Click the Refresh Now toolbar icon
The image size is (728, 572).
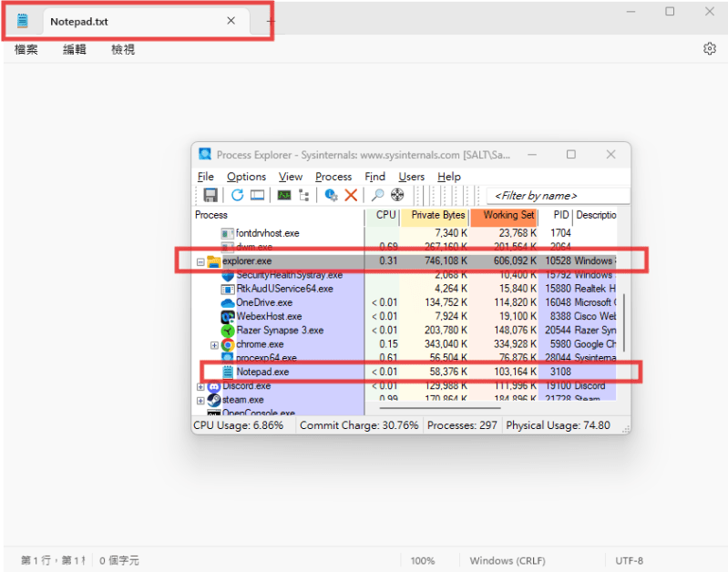click(x=237, y=195)
